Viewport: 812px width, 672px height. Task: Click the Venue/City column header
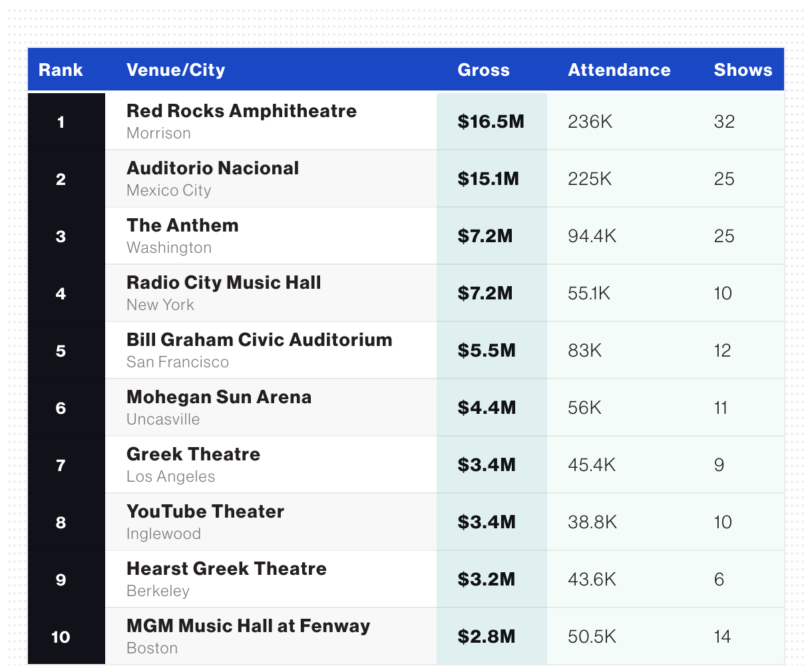tap(176, 70)
